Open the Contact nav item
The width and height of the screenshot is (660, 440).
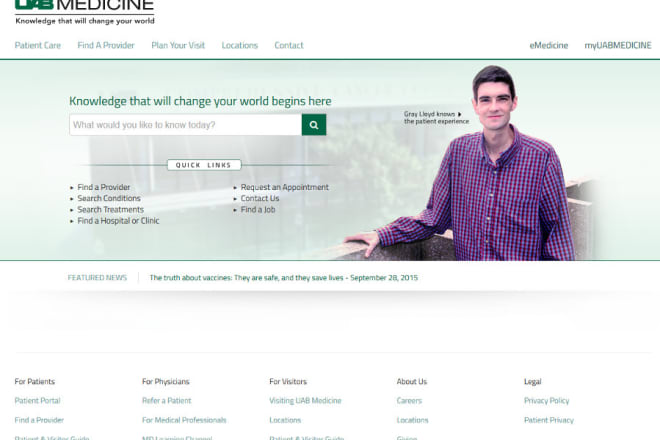pos(289,45)
